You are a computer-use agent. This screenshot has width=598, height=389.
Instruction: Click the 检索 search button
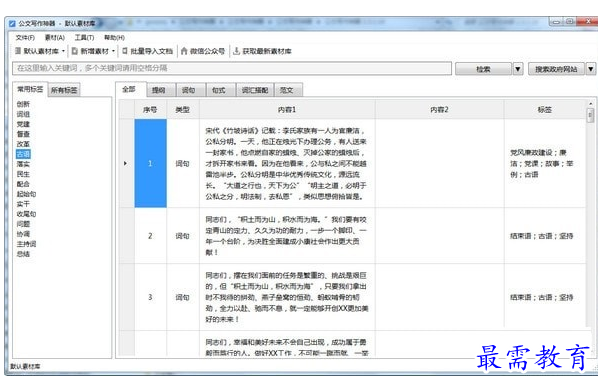pyautogui.click(x=483, y=69)
